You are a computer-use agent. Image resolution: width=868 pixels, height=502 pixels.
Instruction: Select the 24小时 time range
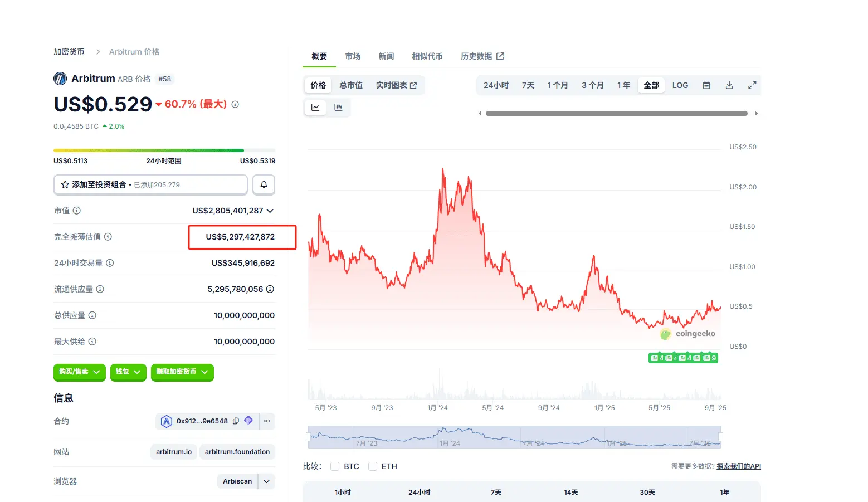496,85
